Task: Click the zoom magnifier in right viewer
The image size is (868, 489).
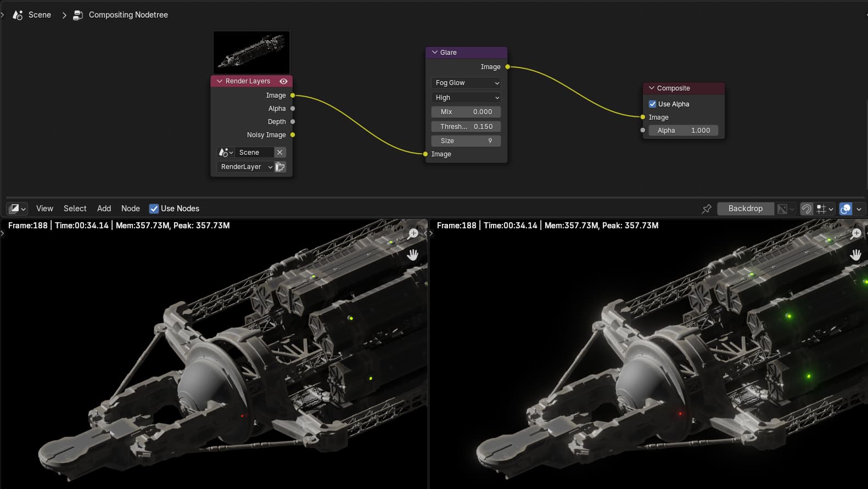Action: [x=855, y=234]
